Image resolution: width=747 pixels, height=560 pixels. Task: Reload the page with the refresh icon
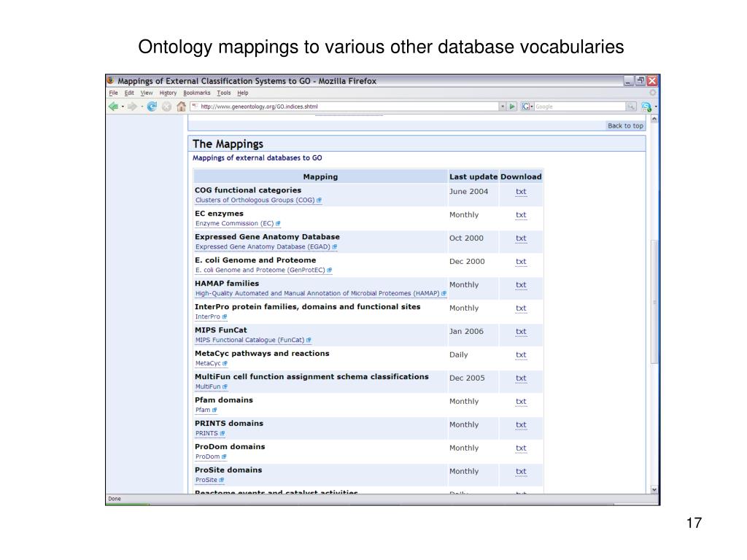point(152,106)
